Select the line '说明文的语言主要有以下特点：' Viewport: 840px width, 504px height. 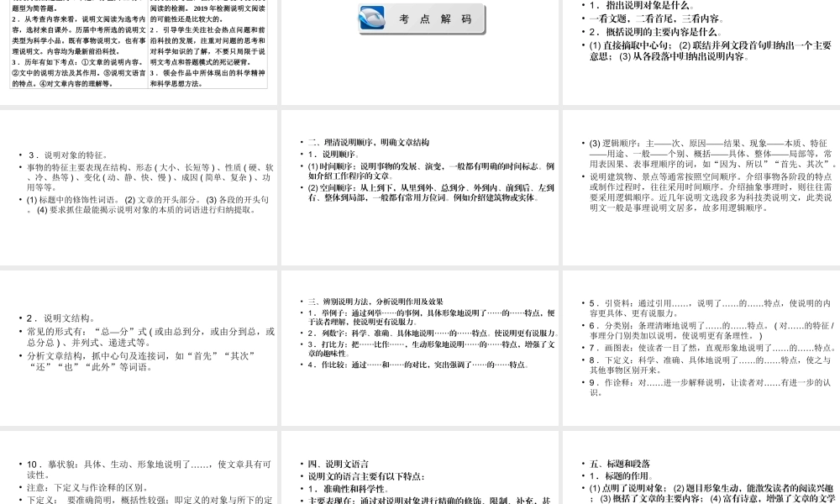click(x=366, y=476)
